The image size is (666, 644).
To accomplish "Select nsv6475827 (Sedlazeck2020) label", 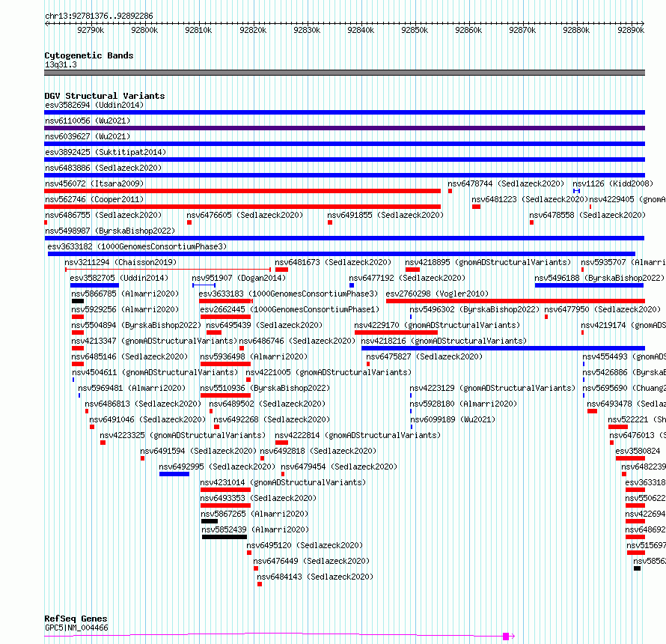I will coord(424,356).
